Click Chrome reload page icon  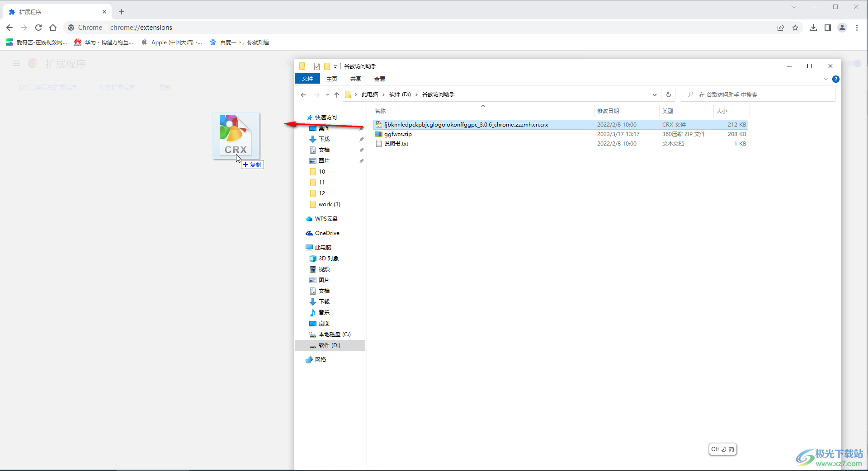point(38,28)
